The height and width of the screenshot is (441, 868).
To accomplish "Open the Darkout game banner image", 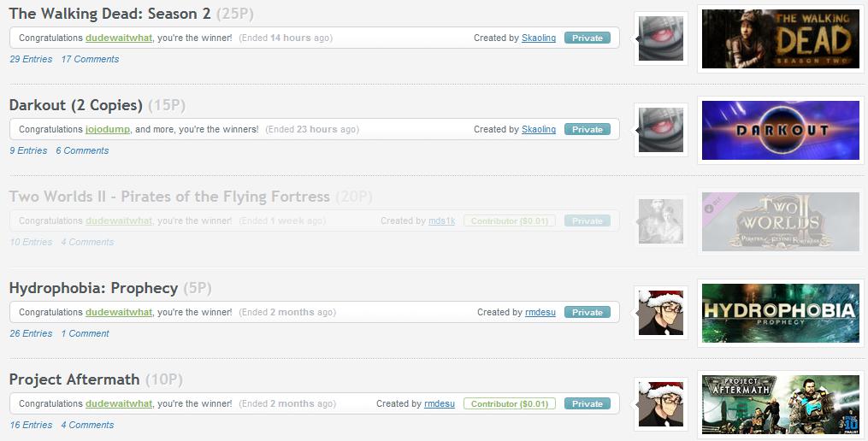I will coord(781,130).
